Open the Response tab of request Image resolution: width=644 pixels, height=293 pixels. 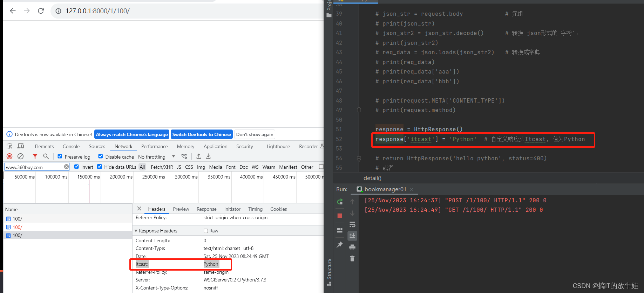click(206, 209)
